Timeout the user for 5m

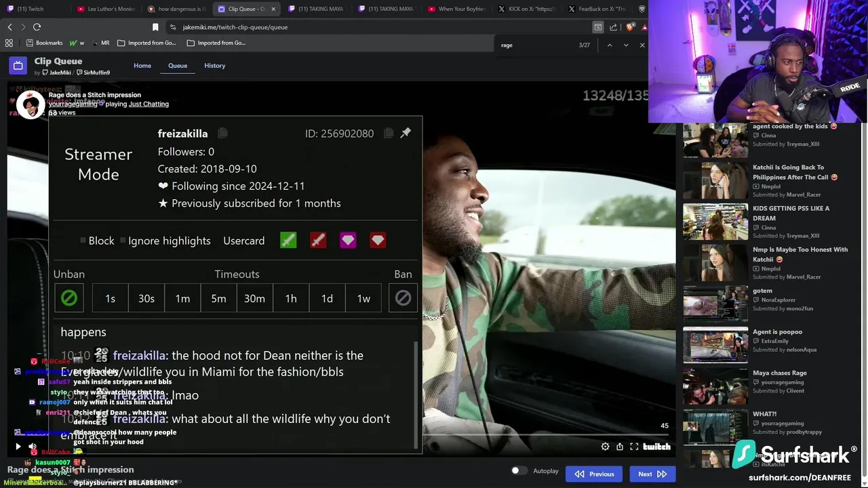(x=218, y=298)
